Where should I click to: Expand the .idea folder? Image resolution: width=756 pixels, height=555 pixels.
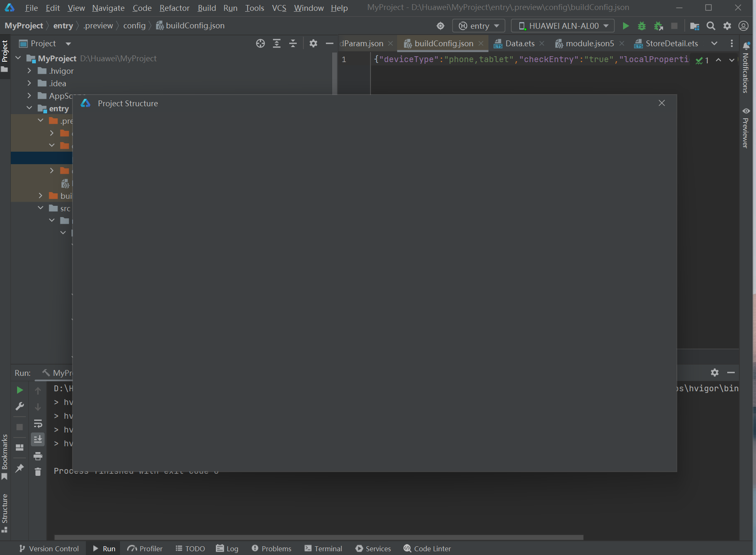(x=29, y=83)
